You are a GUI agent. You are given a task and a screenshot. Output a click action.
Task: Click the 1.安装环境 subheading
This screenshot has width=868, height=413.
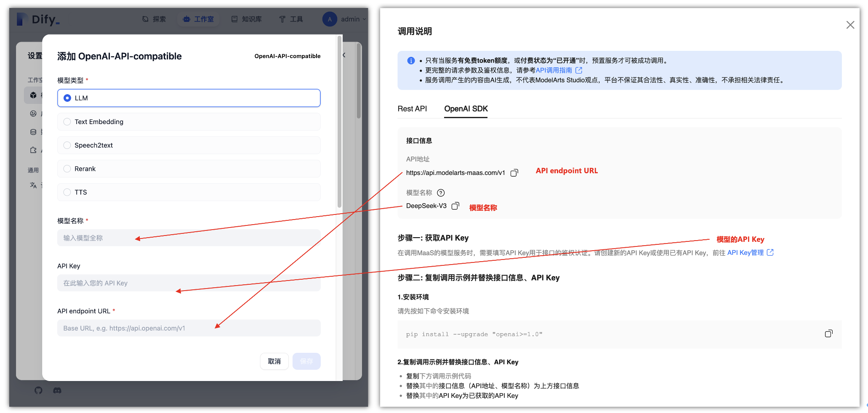pos(413,297)
